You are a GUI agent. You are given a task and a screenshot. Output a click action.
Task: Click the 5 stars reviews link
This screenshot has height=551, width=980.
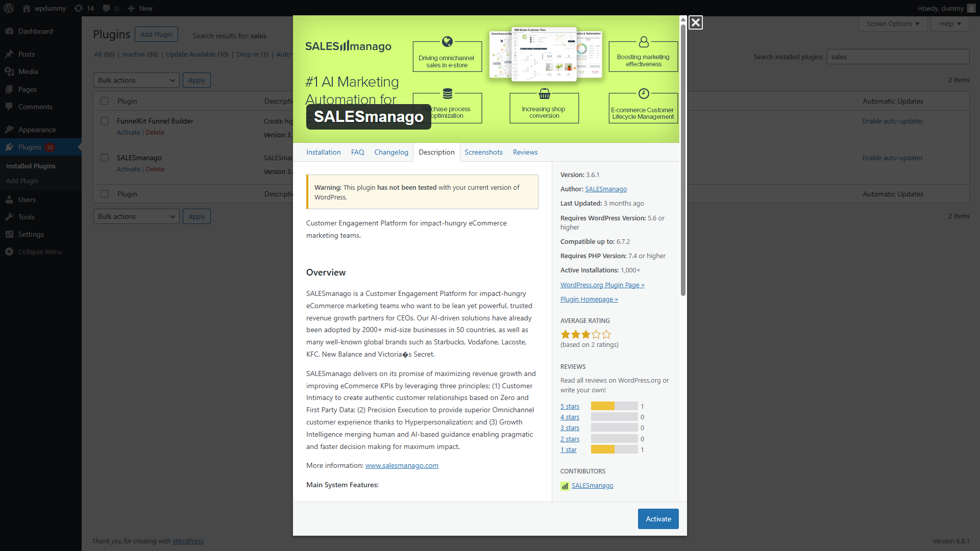[x=570, y=406]
